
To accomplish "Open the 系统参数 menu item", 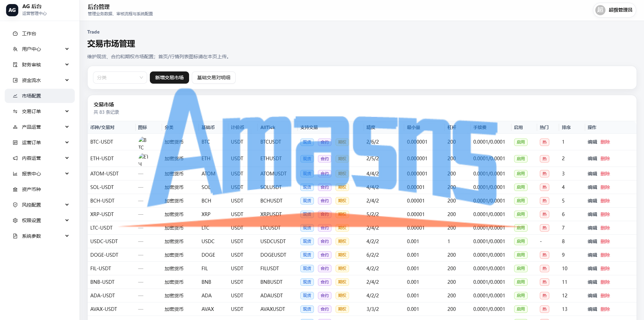I will [x=40, y=236].
